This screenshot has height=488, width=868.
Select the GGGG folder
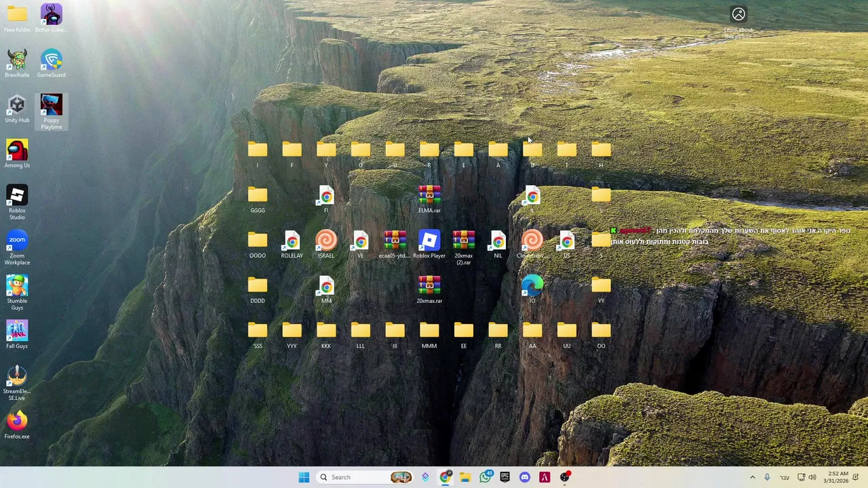(x=258, y=199)
